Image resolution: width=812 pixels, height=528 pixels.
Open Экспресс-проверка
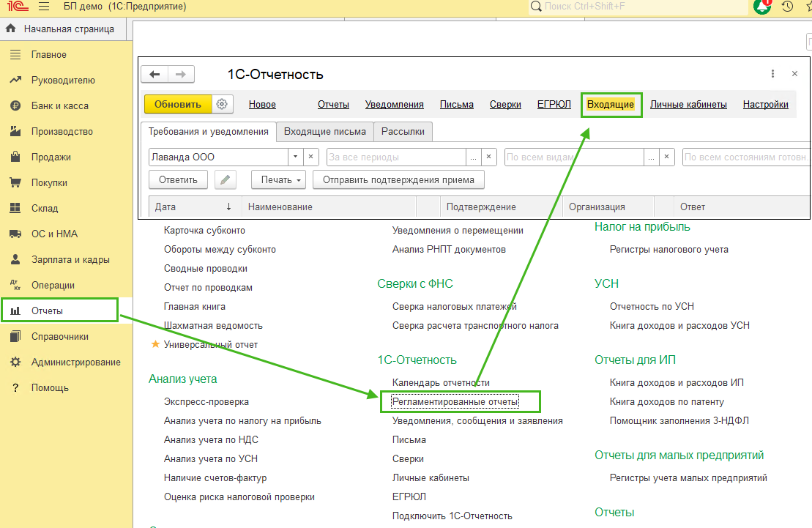click(206, 401)
